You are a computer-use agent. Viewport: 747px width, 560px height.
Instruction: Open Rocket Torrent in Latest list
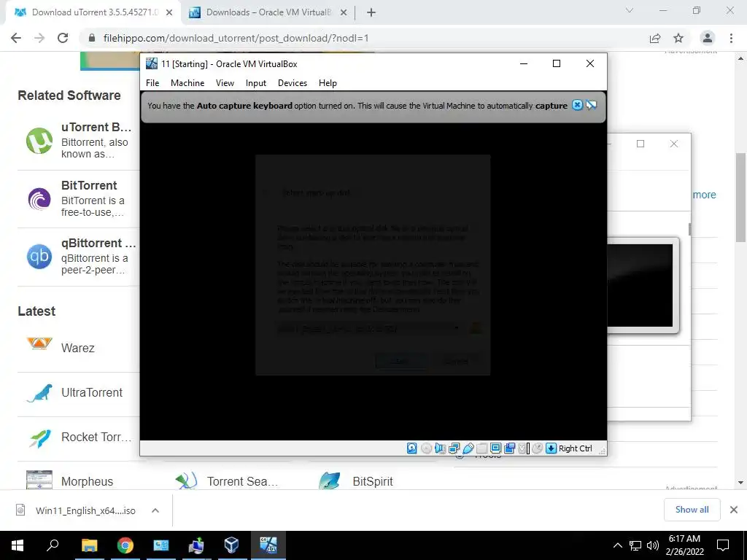96,437
